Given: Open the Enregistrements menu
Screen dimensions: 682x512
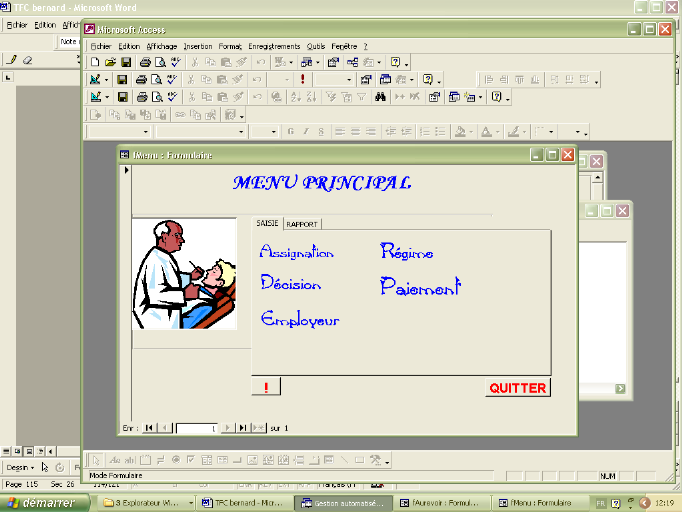Looking at the screenshot, I should click(x=274, y=47).
